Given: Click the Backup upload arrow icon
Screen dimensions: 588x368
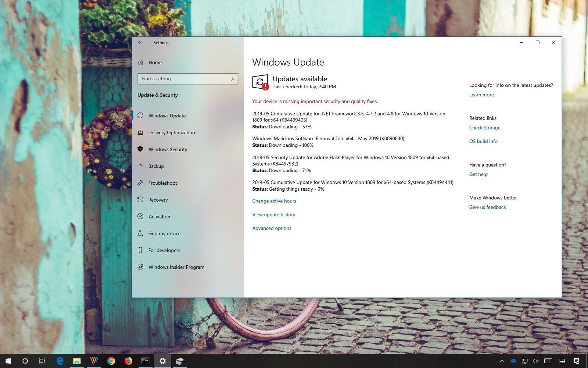Looking at the screenshot, I should pyautogui.click(x=140, y=166).
